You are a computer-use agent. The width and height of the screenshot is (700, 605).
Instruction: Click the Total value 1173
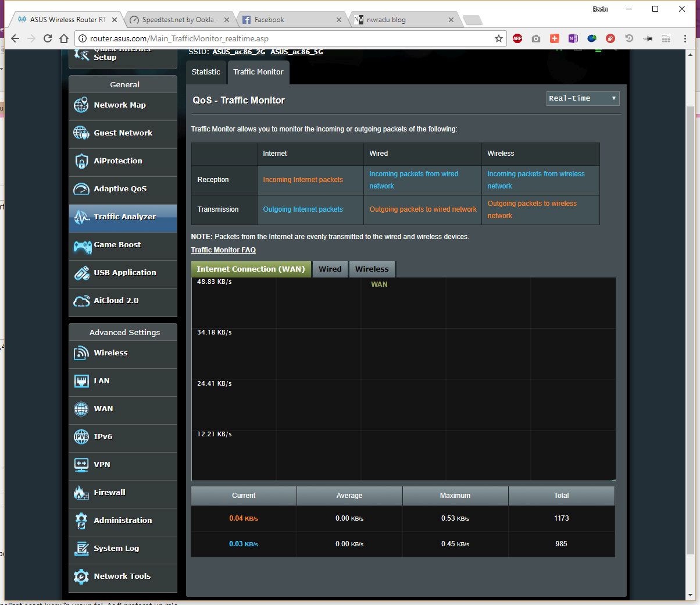pyautogui.click(x=562, y=518)
